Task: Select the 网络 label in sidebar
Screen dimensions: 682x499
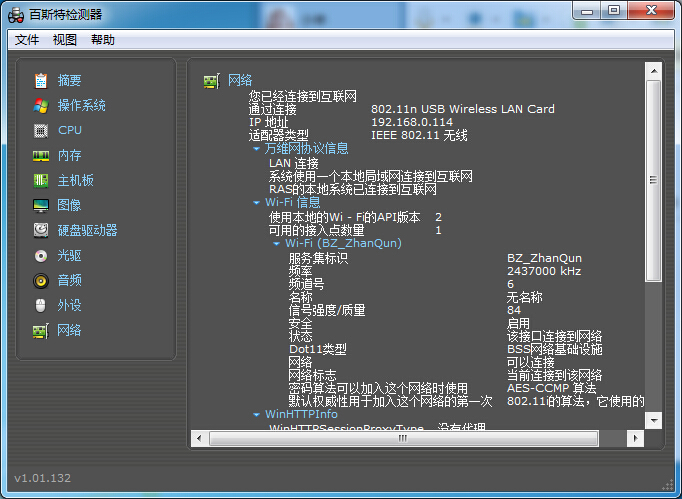Action: point(70,330)
